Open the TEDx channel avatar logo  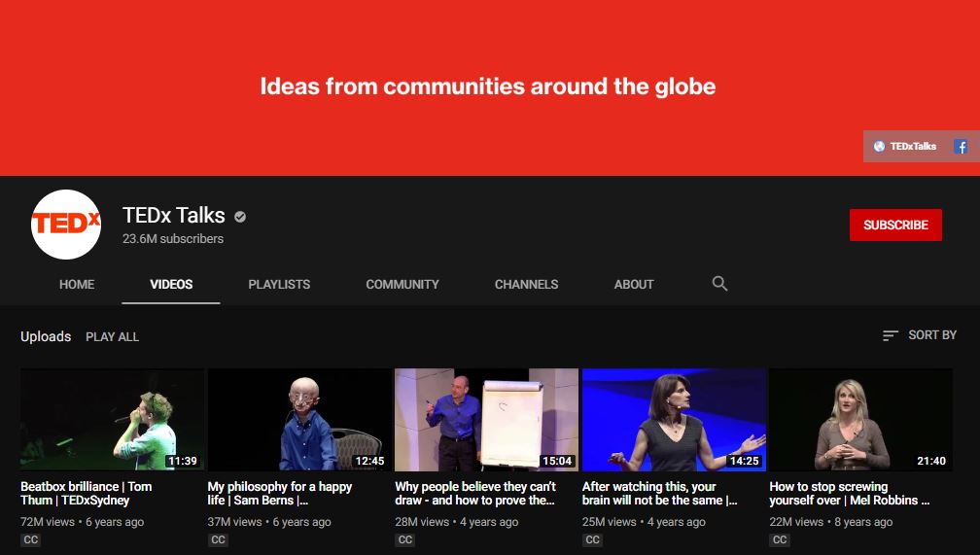click(66, 225)
